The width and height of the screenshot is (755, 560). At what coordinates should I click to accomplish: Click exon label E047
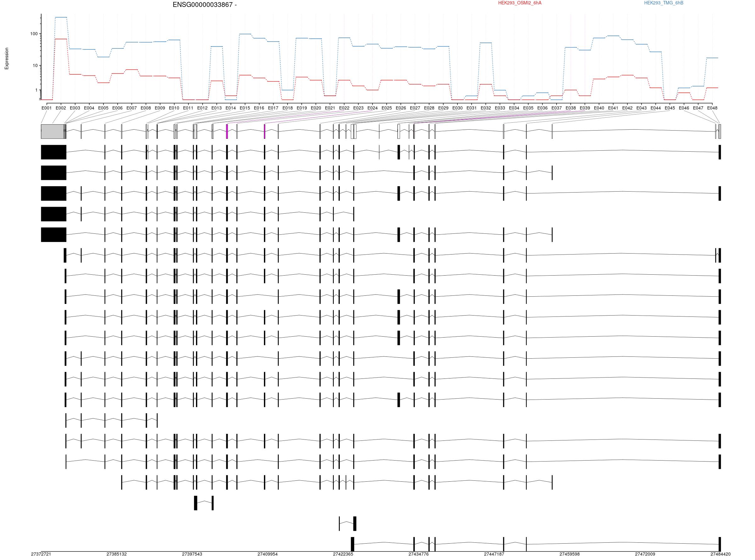coord(698,108)
